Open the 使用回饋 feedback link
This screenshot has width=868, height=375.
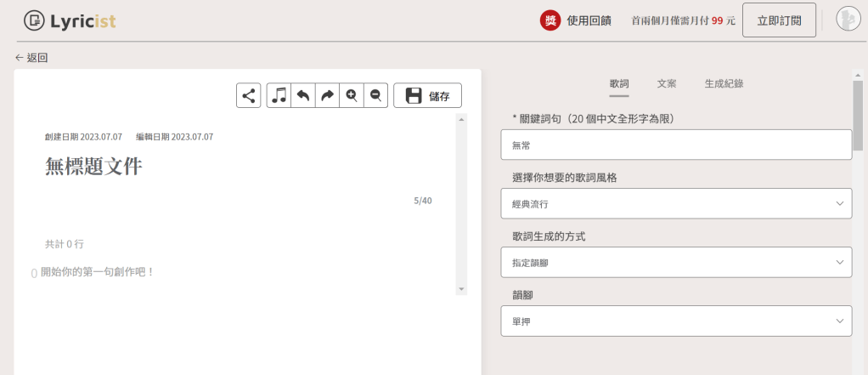click(589, 20)
